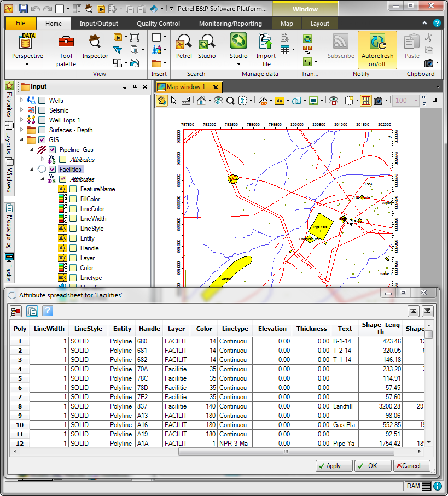Collapse the GIS folder node

click(x=22, y=140)
